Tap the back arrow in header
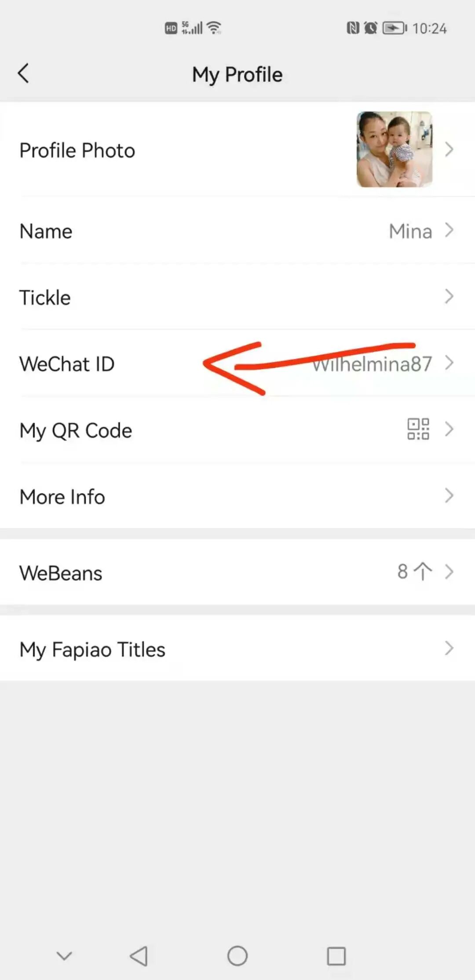The height and width of the screenshot is (980, 475). tap(23, 73)
